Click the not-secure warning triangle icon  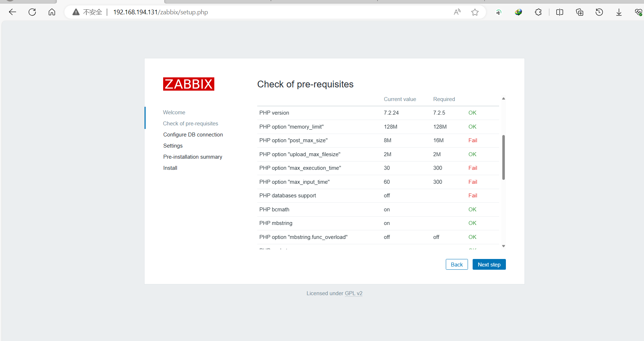tap(76, 12)
